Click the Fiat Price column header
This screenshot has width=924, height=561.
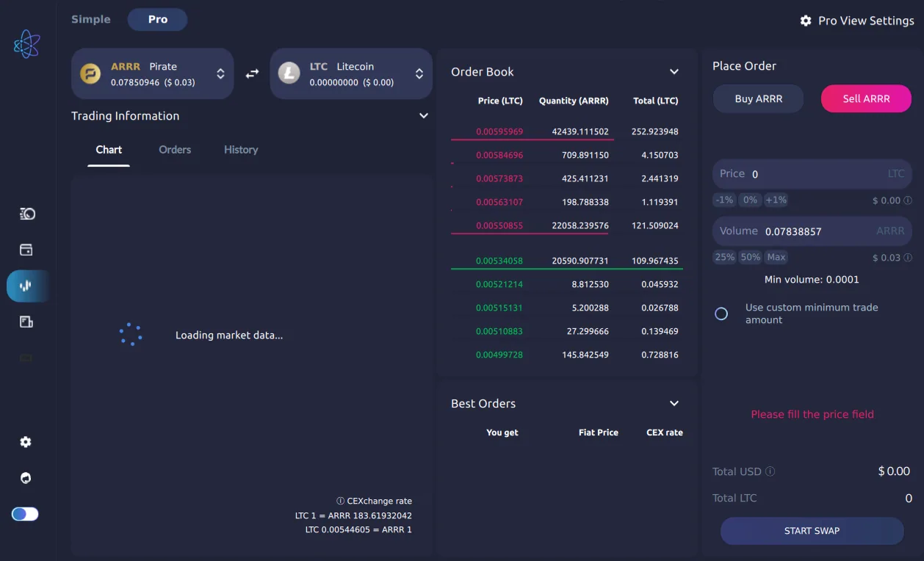(599, 432)
